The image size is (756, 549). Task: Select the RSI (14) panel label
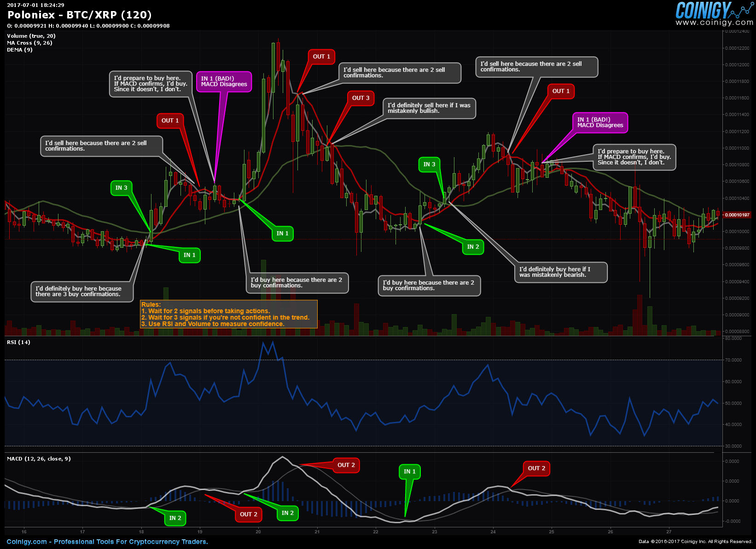click(x=18, y=342)
